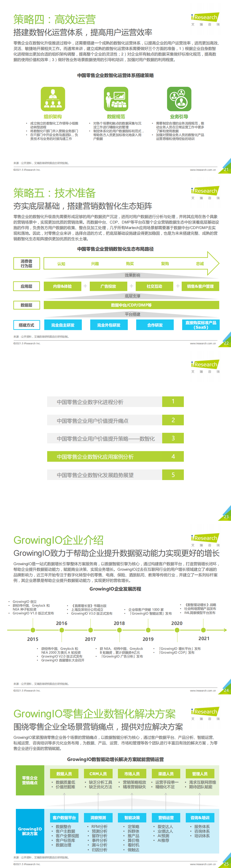Click the 数据人员 green header
The image size is (231, 868).
pyautogui.click(x=64, y=774)
